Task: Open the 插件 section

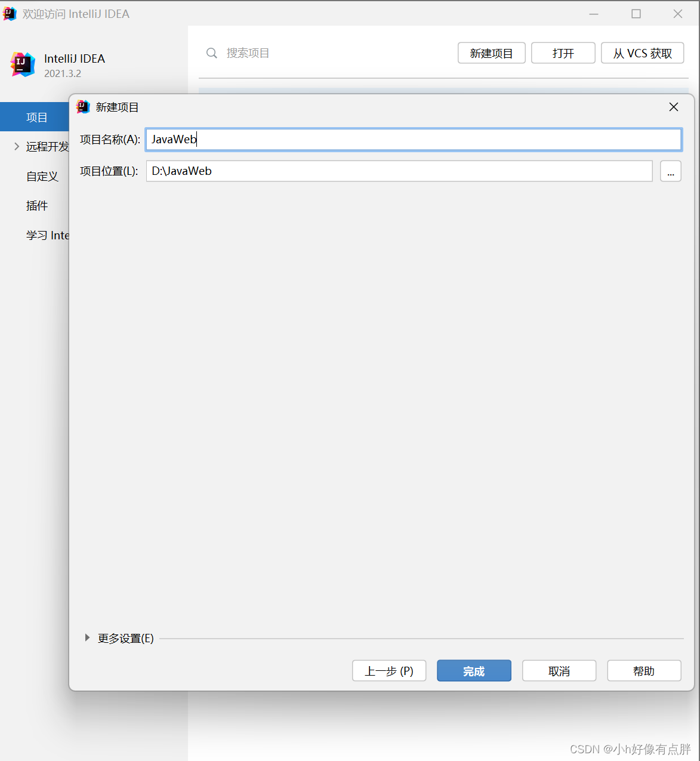Action: [37, 205]
